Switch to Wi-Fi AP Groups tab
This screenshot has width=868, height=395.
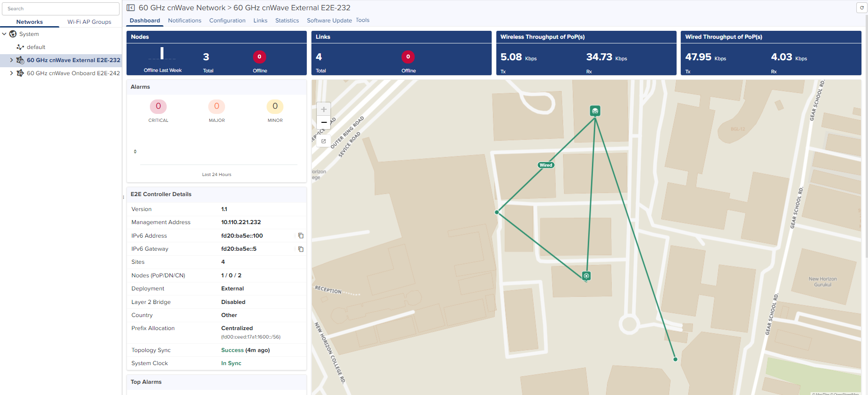(89, 22)
